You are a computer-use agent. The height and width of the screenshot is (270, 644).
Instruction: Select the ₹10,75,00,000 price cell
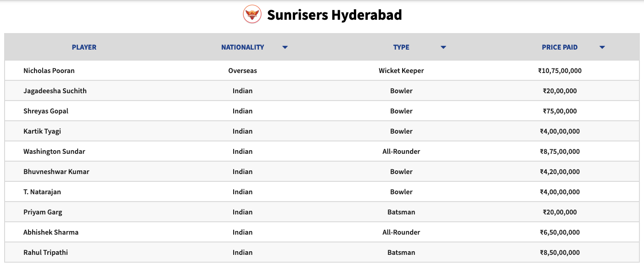(x=560, y=71)
